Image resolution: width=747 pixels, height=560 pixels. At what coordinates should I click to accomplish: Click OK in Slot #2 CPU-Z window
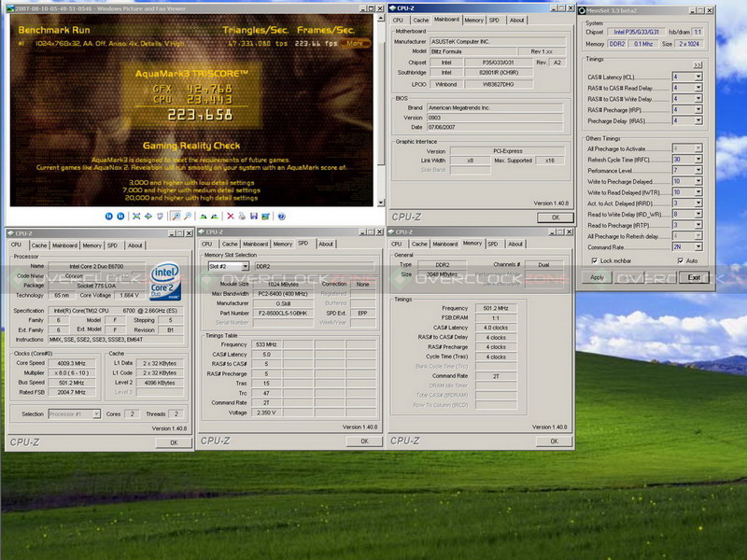(x=364, y=441)
